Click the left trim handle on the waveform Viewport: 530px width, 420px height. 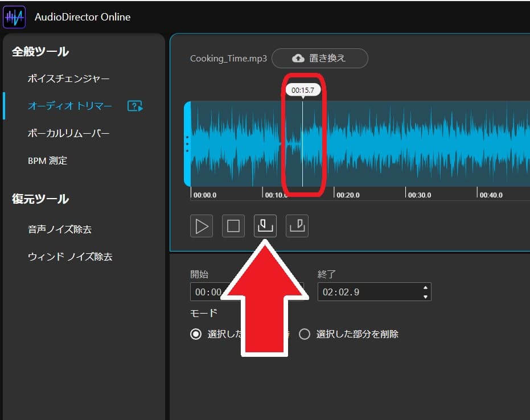point(187,144)
